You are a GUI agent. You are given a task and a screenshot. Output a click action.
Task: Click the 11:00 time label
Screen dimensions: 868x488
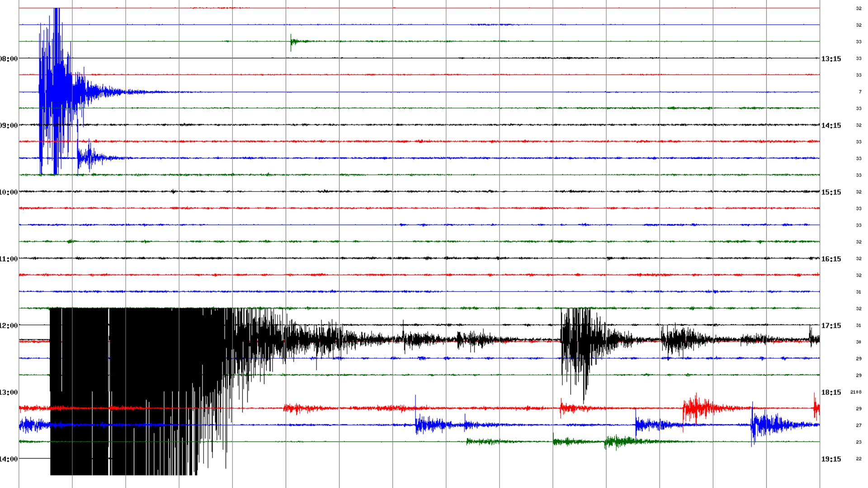point(9,259)
